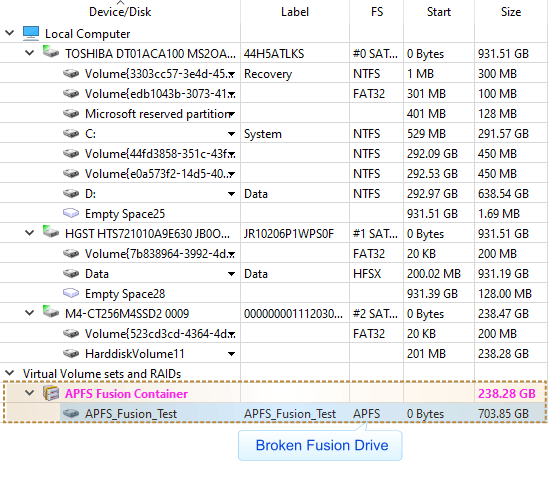Select the Microsoft reserved partition row
Viewport: 548px width, 487px height.
pos(274,114)
